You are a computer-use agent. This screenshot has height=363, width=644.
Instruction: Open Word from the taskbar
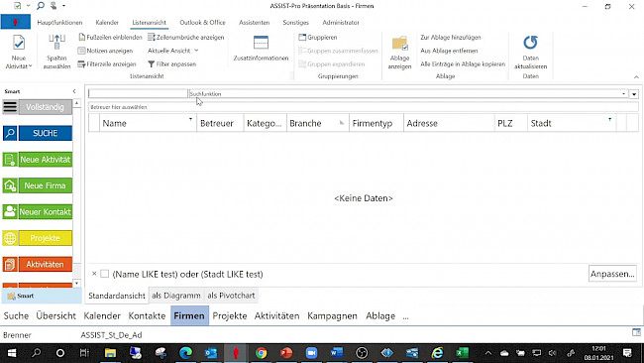(337, 353)
